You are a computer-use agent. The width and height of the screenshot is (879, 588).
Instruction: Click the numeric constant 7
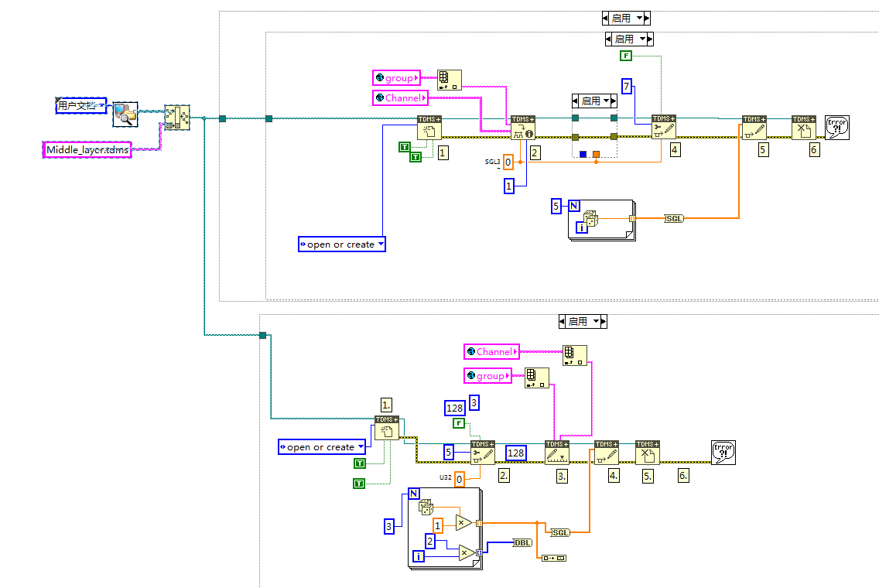click(x=627, y=87)
